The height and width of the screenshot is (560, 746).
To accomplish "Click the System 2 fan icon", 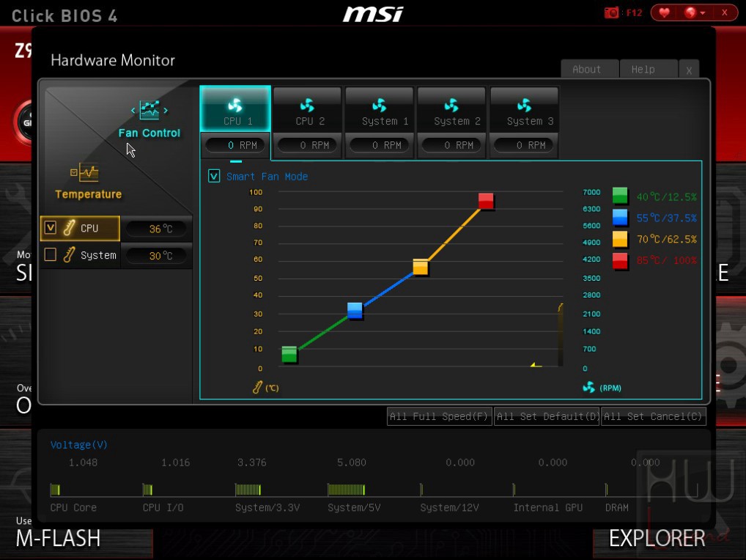I will tap(451, 105).
